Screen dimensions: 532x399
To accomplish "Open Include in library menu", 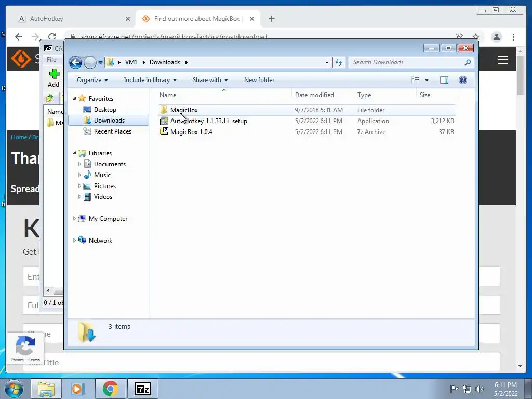I will click(150, 80).
